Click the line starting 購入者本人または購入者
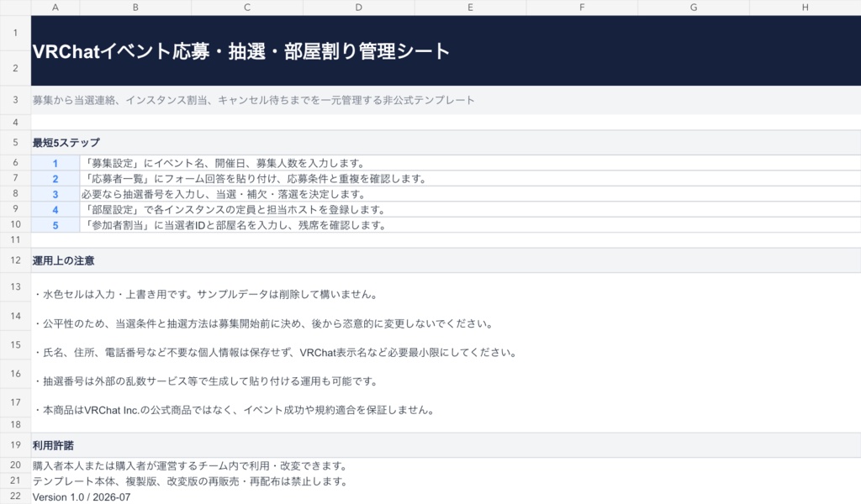Viewport: 861px width, 504px height. [190, 465]
